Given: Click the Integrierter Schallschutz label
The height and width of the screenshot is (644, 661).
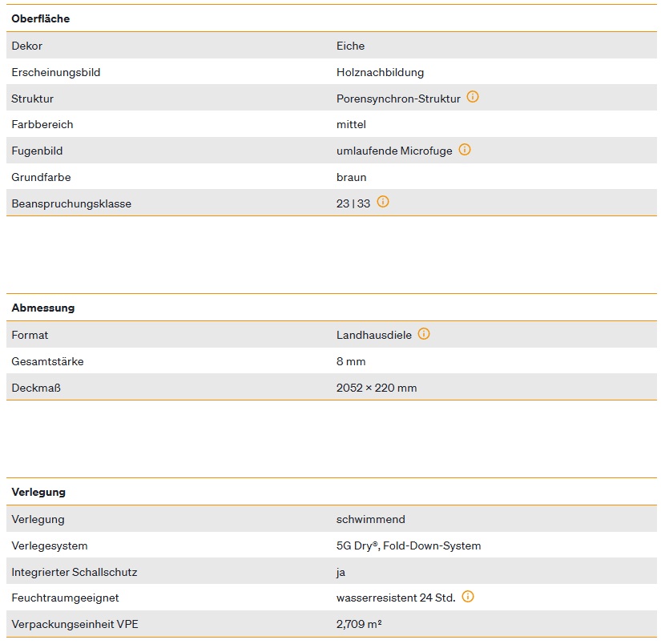Looking at the screenshot, I should pyautogui.click(x=75, y=573).
